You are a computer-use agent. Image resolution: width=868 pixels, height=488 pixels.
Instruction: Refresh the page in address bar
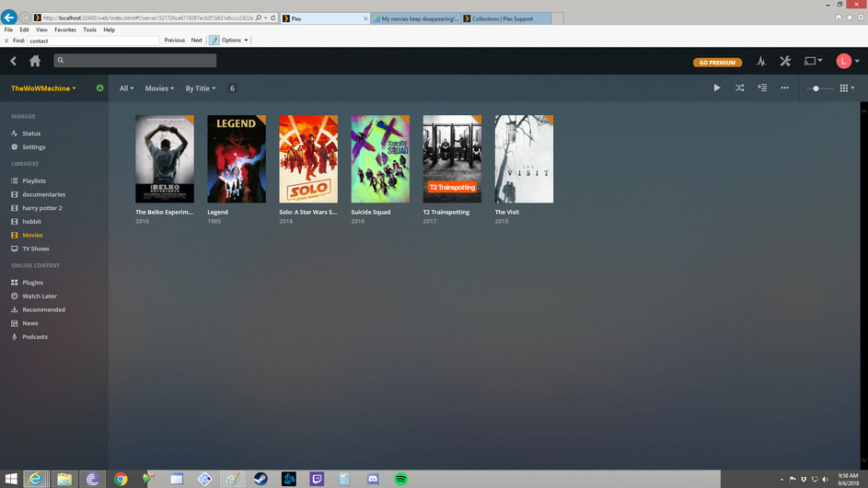tap(272, 18)
